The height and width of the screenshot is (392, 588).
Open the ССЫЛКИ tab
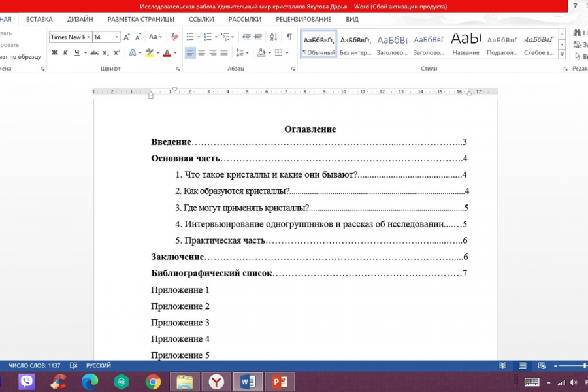tap(201, 19)
